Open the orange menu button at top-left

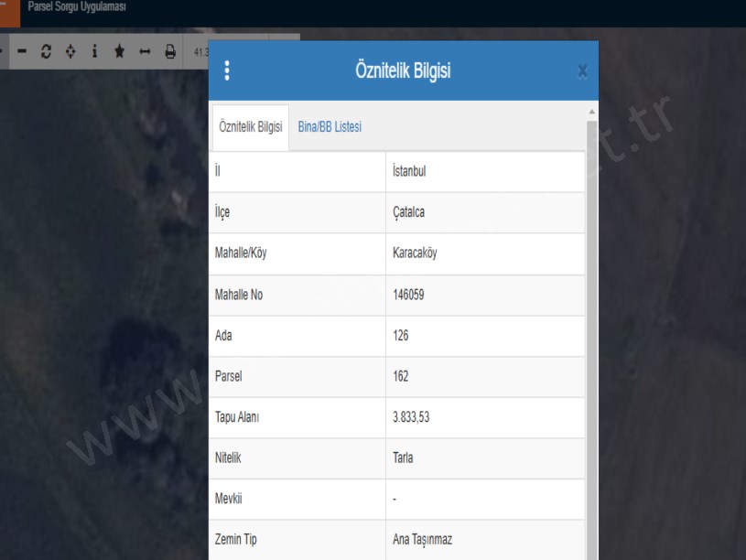tap(9, 11)
